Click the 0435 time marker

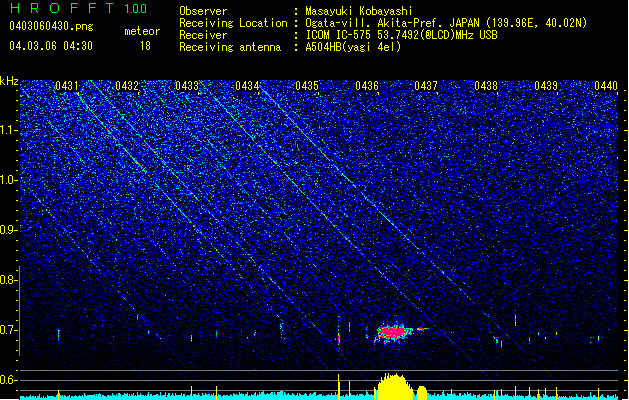307,86
